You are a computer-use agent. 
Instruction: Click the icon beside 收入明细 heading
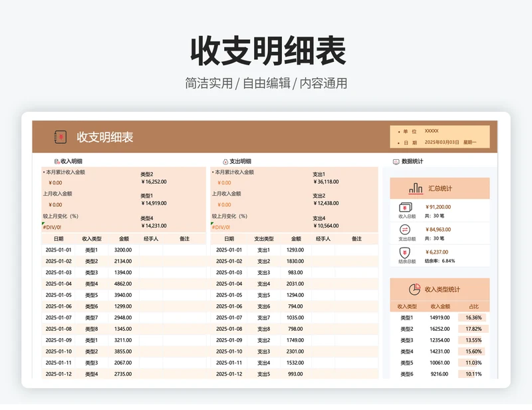click(57, 162)
